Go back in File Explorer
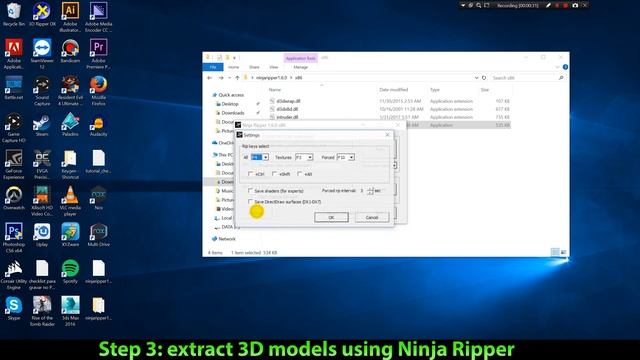Image resolution: width=640 pixels, height=360 pixels. [210, 78]
